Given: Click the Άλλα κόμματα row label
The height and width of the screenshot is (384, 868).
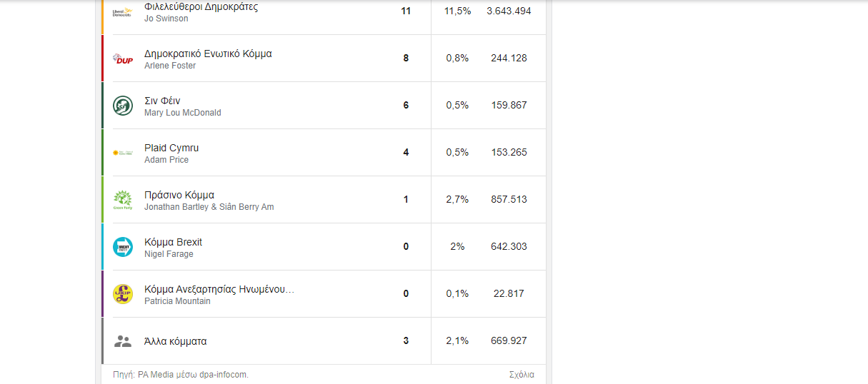Looking at the screenshot, I should click(x=175, y=341).
